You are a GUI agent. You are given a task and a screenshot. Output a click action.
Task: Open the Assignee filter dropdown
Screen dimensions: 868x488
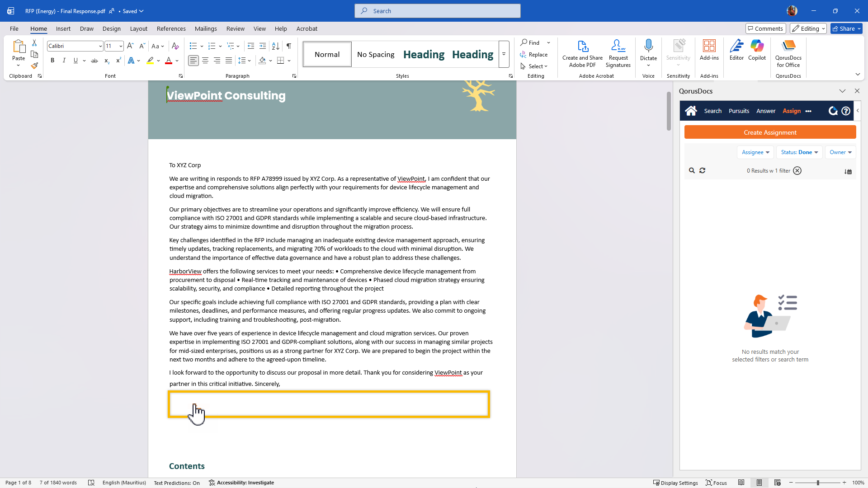[755, 152]
